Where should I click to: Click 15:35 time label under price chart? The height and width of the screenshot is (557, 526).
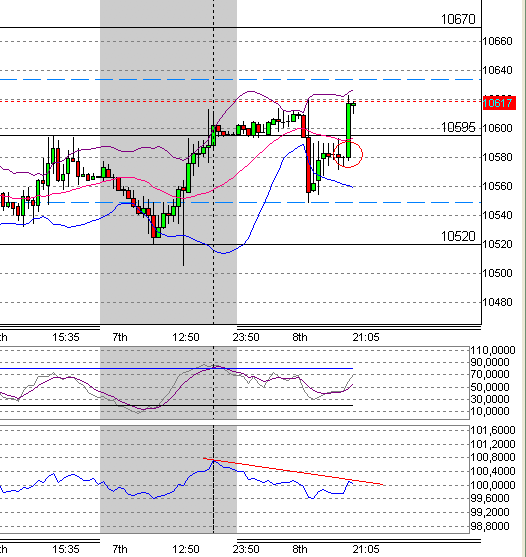(66, 337)
